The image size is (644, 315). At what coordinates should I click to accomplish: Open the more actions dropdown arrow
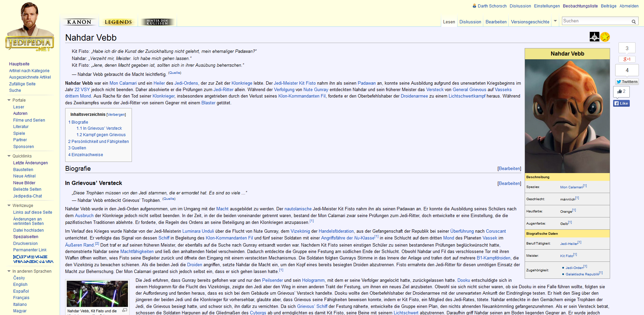click(x=555, y=21)
